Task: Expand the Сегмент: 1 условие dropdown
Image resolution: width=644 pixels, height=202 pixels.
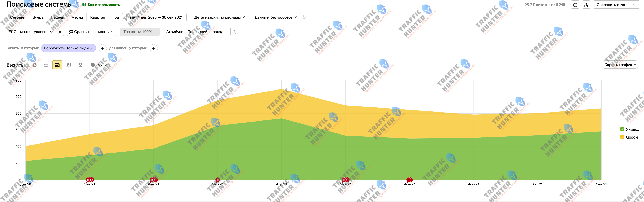Action: point(31,32)
